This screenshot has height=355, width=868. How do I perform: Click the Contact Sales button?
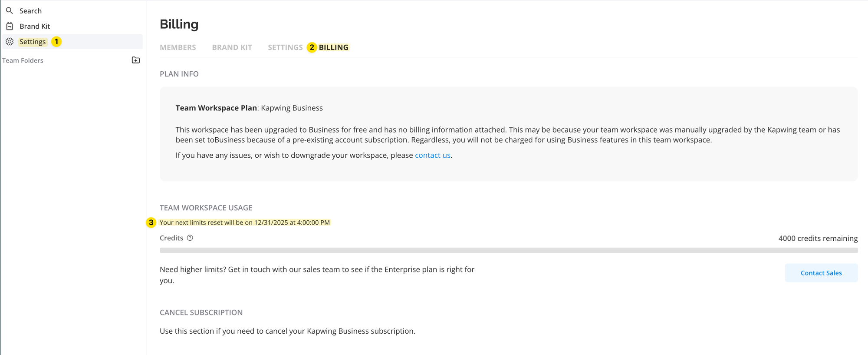tap(821, 273)
